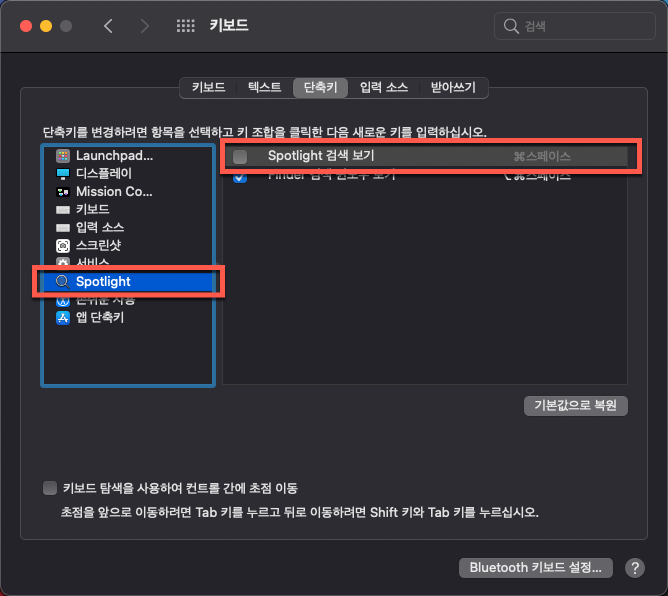Go forward with the right chevron
Viewport: 668px width, 596px height.
(x=145, y=26)
